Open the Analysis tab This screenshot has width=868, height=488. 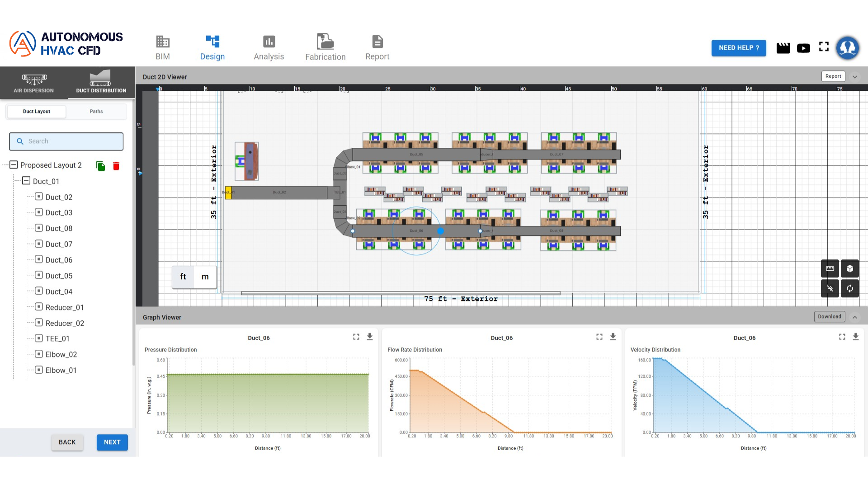(269, 47)
